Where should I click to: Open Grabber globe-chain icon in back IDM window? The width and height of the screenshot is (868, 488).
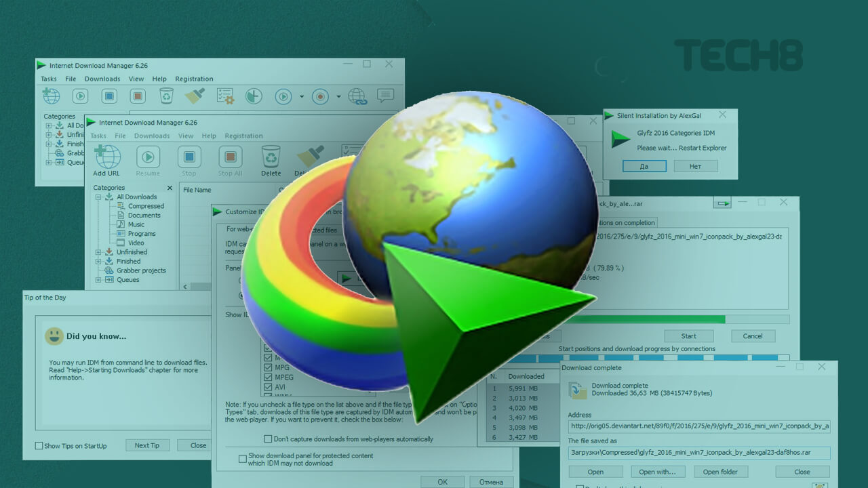[x=357, y=96]
